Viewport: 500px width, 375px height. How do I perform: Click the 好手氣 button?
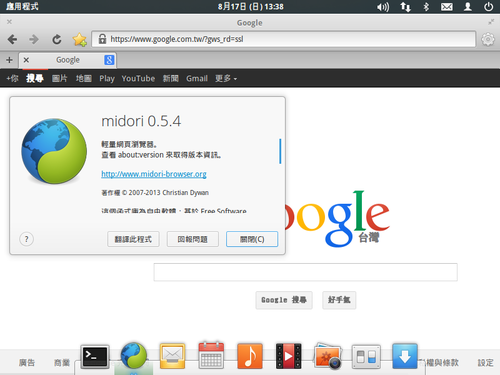tap(339, 300)
